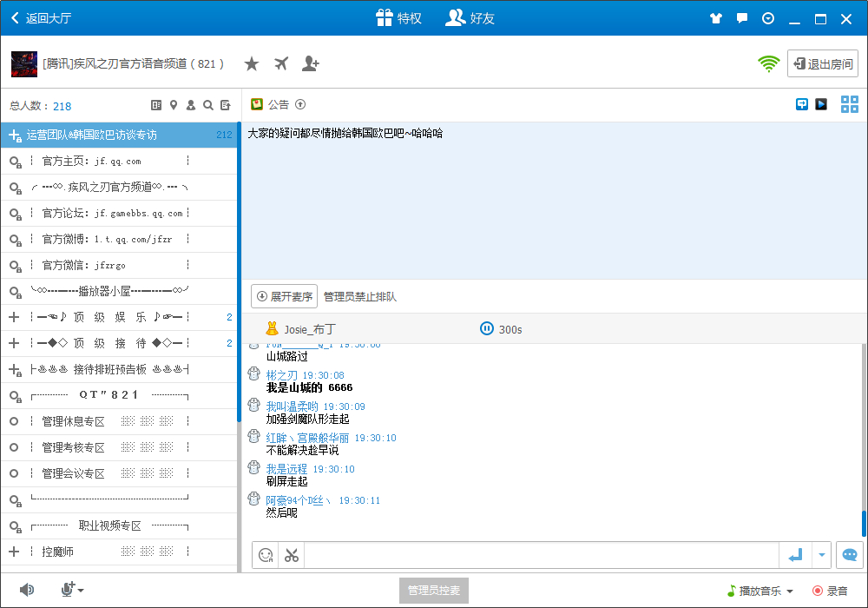Image resolution: width=868 pixels, height=608 pixels.
Task: Click 退出房间 to leave the room
Action: 823,63
